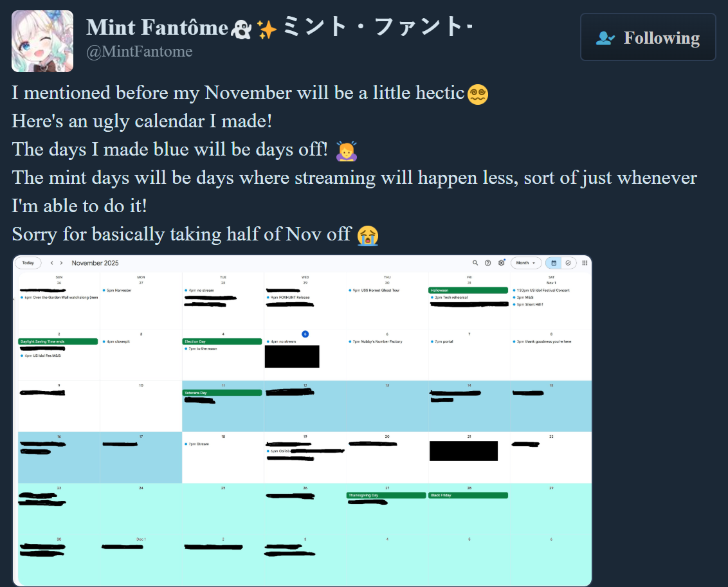Open the calendar settings gear icon
The height and width of the screenshot is (587, 728).
[501, 263]
